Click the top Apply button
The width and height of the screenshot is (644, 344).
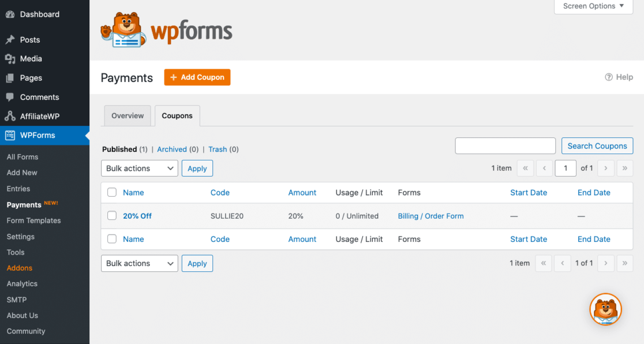pos(197,168)
